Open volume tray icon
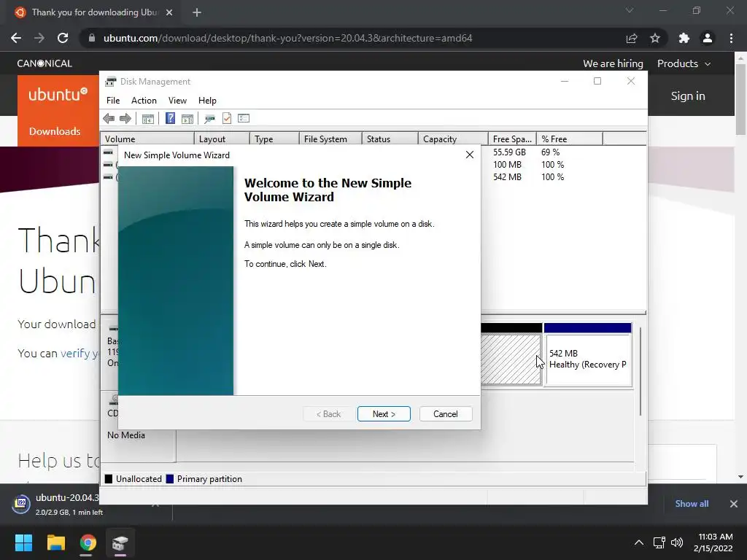 coord(676,542)
